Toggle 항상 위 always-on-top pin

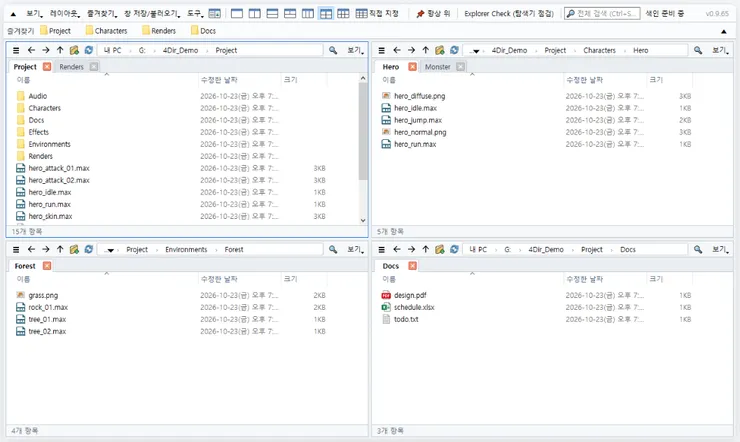click(x=433, y=13)
